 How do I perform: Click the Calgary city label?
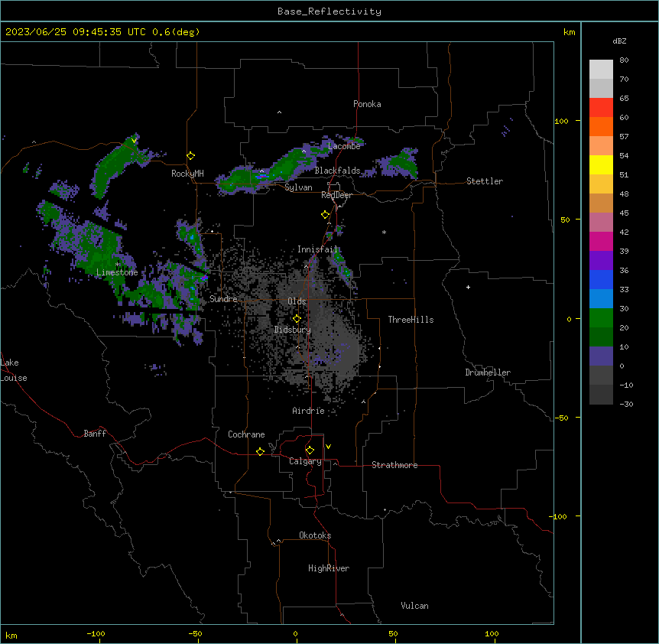click(305, 461)
